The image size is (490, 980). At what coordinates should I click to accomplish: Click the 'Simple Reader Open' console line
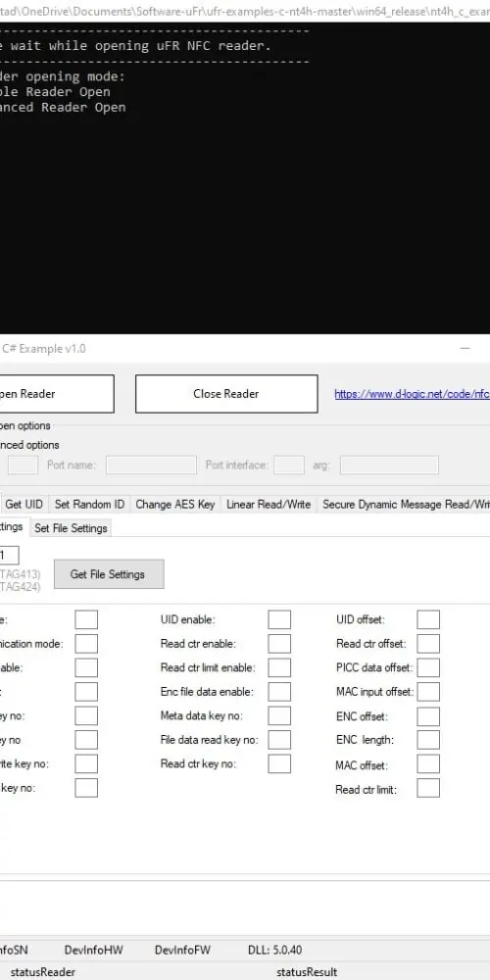(x=55, y=92)
